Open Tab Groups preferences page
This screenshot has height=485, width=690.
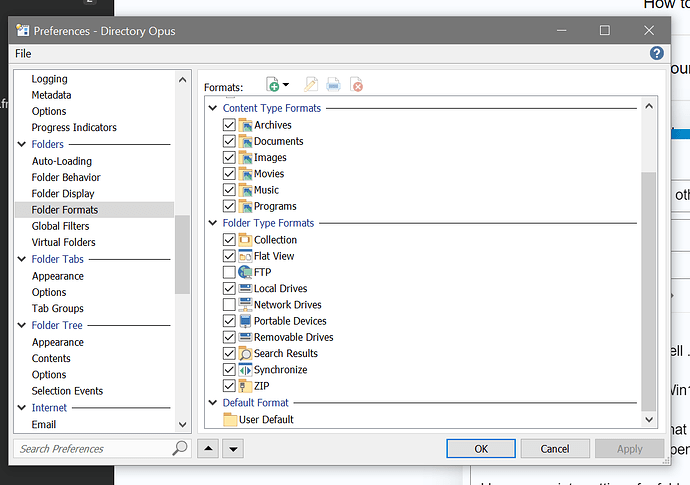coord(58,309)
